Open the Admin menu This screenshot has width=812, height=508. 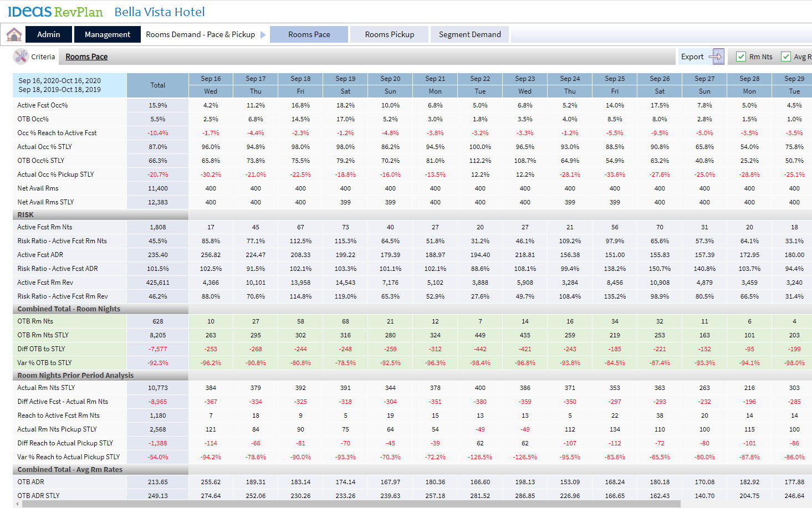coord(49,34)
